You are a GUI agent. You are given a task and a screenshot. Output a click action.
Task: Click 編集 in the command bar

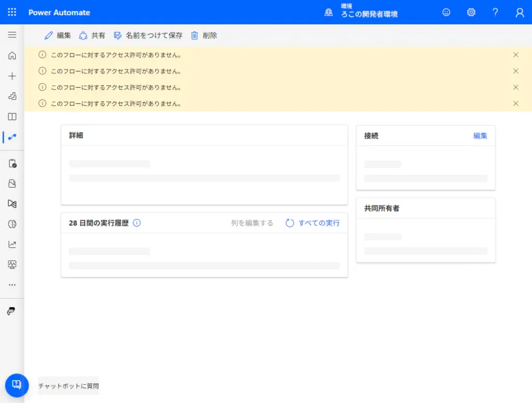(x=57, y=35)
